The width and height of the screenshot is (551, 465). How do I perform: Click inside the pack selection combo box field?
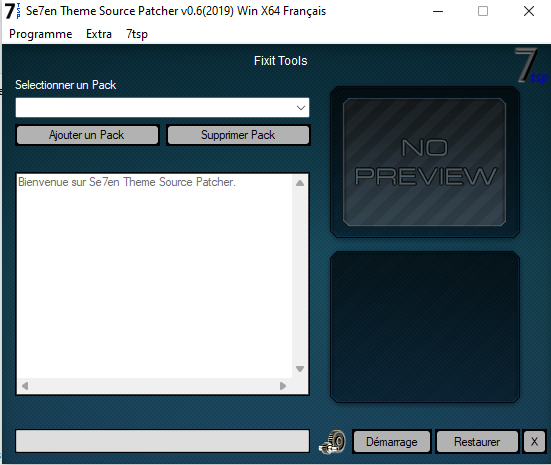click(155, 108)
